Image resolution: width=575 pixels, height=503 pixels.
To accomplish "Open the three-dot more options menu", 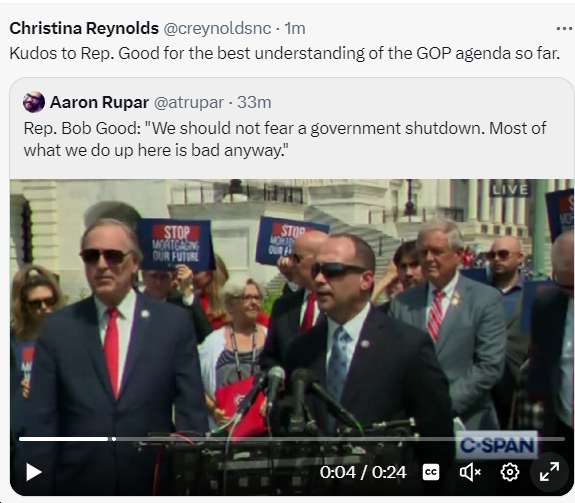I will tap(565, 28).
